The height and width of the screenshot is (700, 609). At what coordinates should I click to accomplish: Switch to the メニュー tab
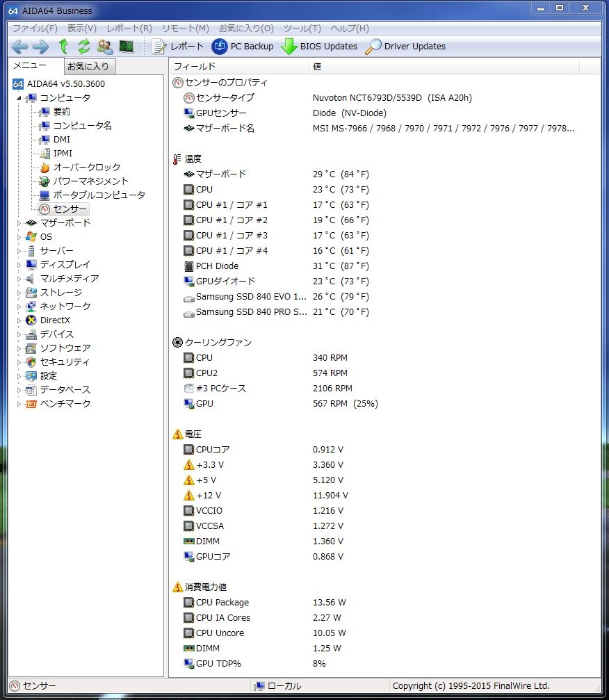click(x=35, y=65)
